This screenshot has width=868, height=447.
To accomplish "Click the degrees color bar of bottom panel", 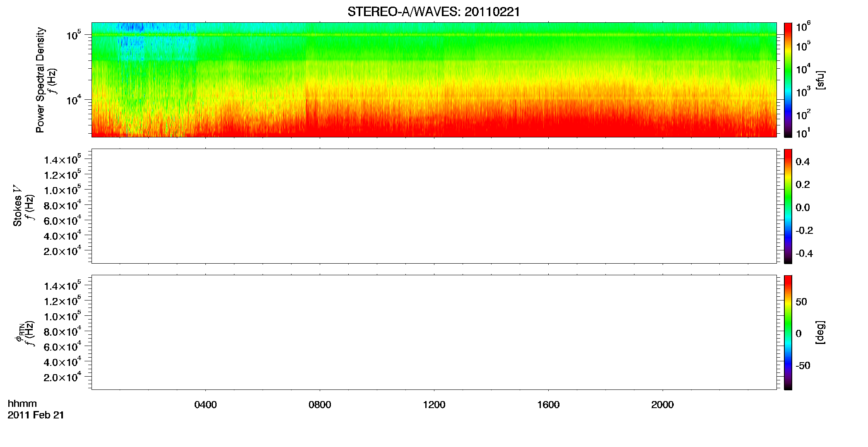I will [788, 332].
